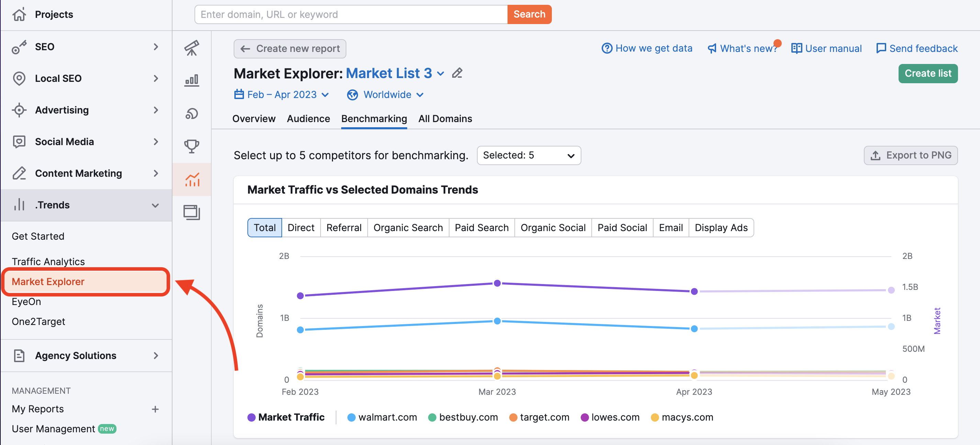Click the purple Market Traffic legend swatch

pos(252,417)
